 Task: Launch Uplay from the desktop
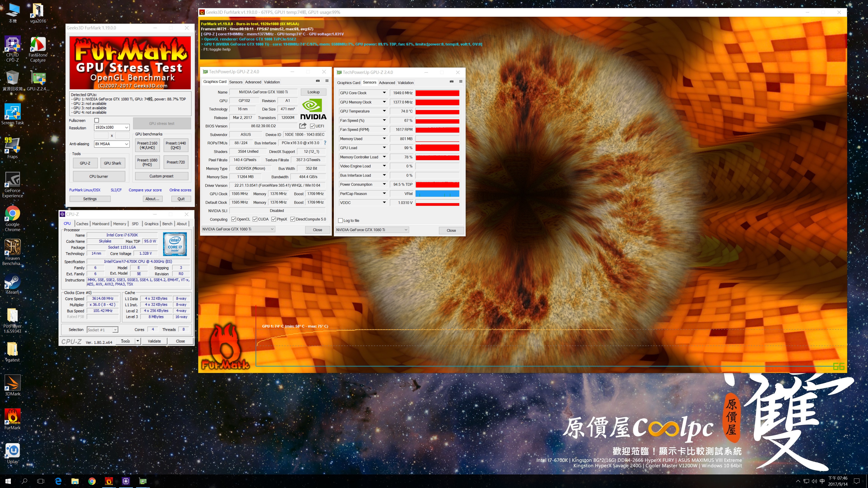(12, 453)
